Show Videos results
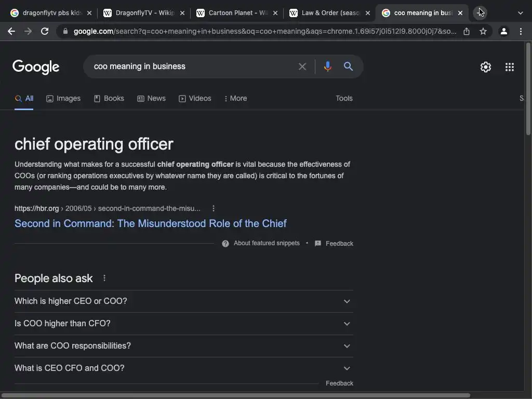The height and width of the screenshot is (399, 532). pyautogui.click(x=195, y=98)
